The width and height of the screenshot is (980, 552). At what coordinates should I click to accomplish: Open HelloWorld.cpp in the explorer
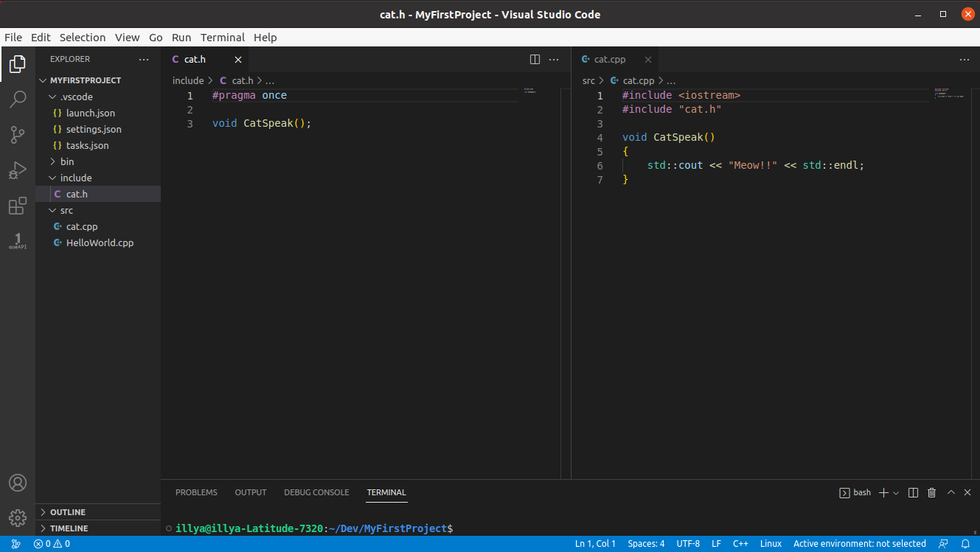coord(100,242)
